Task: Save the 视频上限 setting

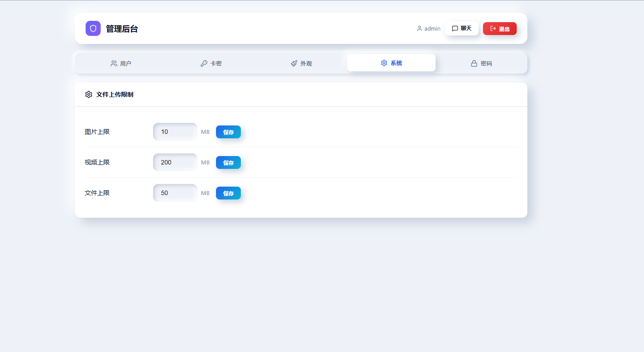Action: 228,163
